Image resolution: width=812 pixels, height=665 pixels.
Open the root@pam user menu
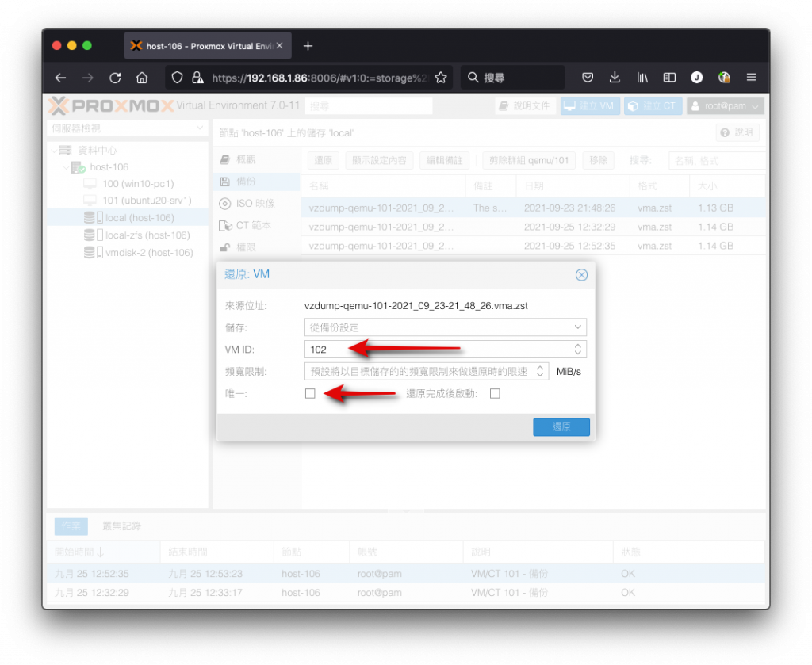click(726, 105)
